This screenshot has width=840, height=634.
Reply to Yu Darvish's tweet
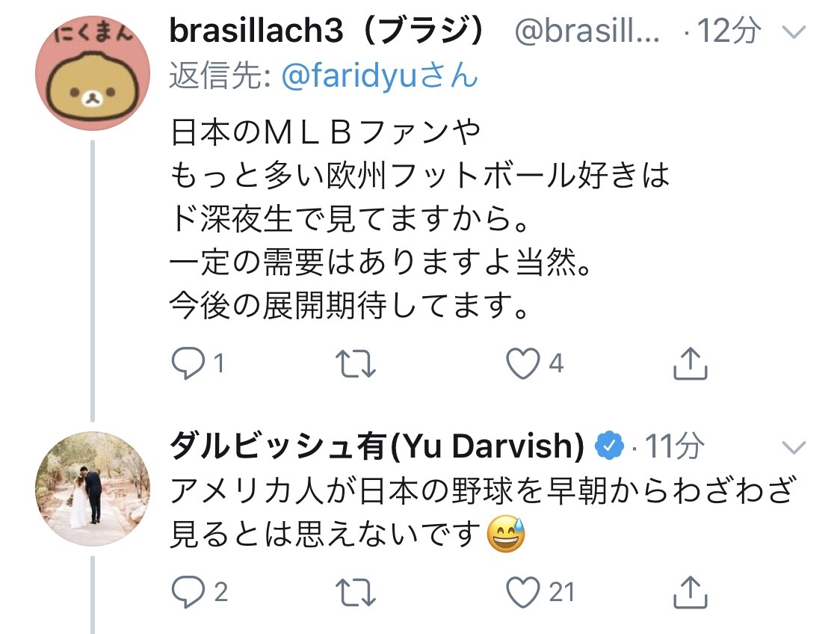pos(188,591)
